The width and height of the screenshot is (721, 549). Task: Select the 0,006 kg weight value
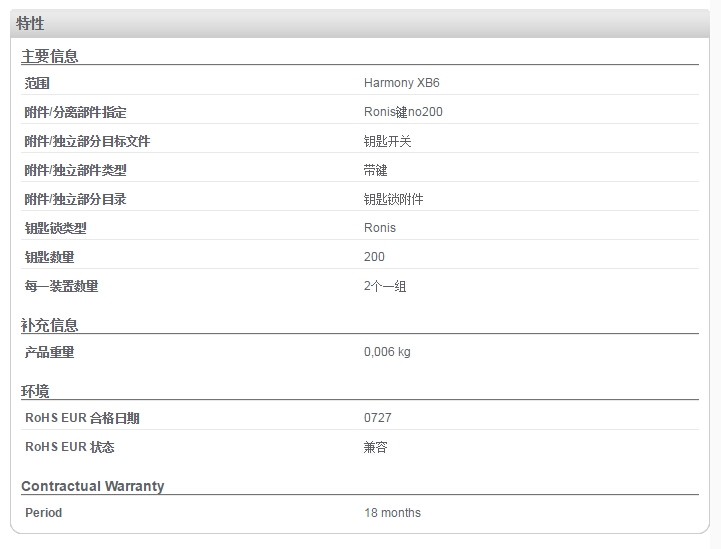(387, 352)
